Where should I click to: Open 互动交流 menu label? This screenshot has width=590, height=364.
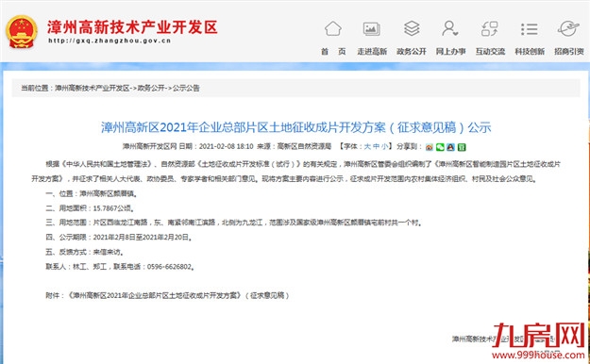point(490,52)
